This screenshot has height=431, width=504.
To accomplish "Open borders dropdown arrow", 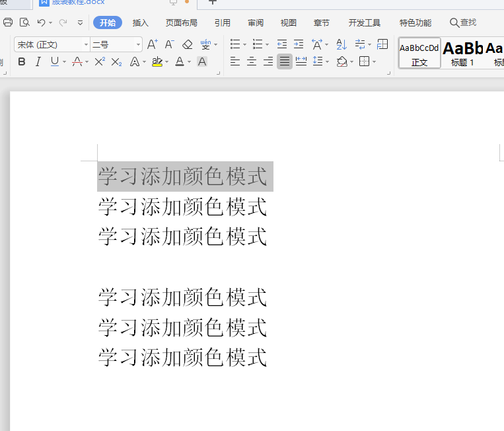I will tap(374, 61).
